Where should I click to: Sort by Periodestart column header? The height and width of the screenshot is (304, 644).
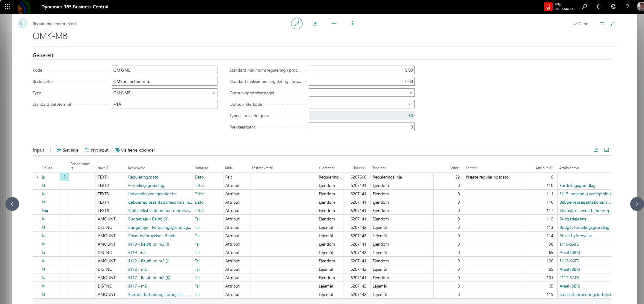[80, 166]
